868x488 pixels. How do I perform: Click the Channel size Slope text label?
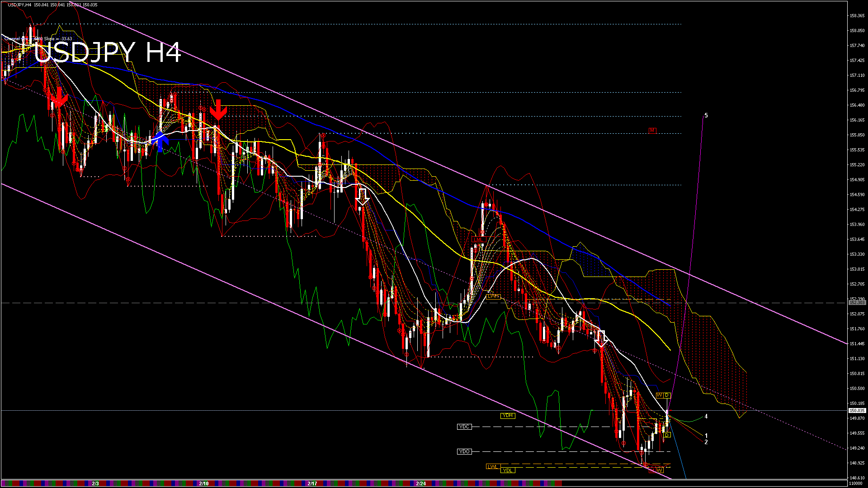(38, 39)
